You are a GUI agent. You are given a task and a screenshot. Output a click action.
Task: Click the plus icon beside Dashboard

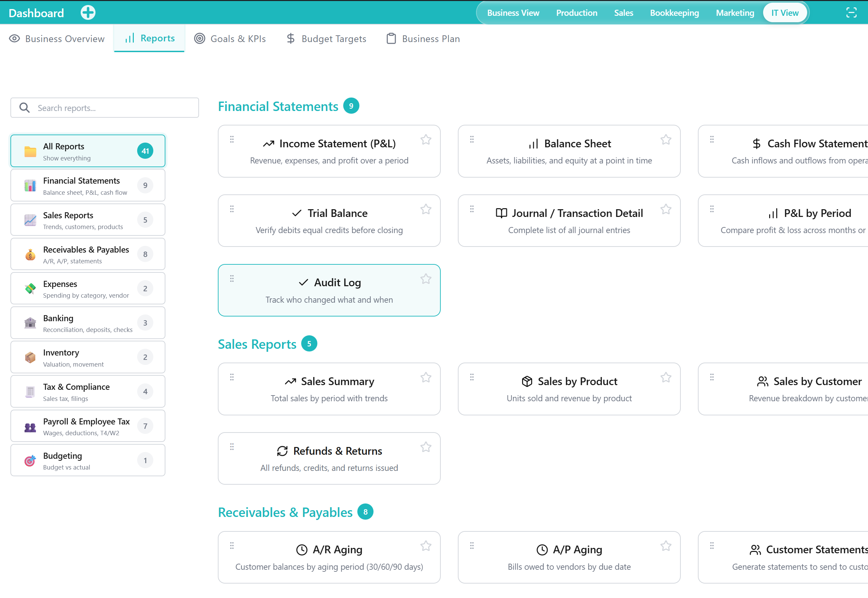[x=88, y=13]
